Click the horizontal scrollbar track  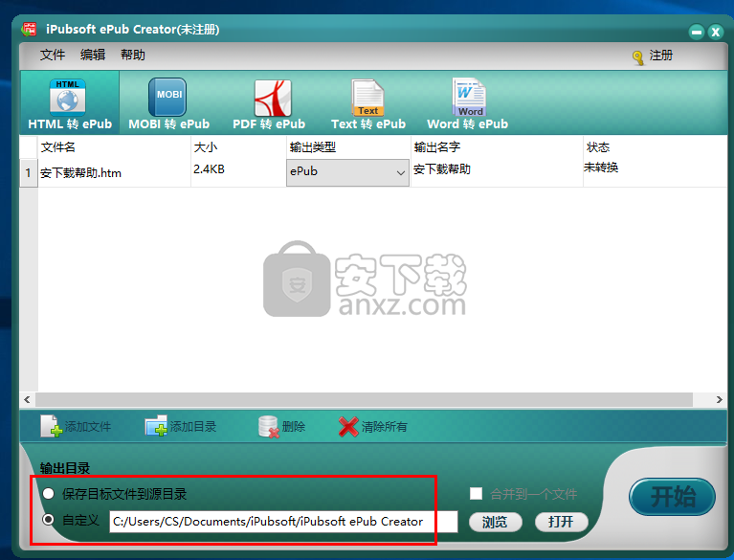coord(365,399)
